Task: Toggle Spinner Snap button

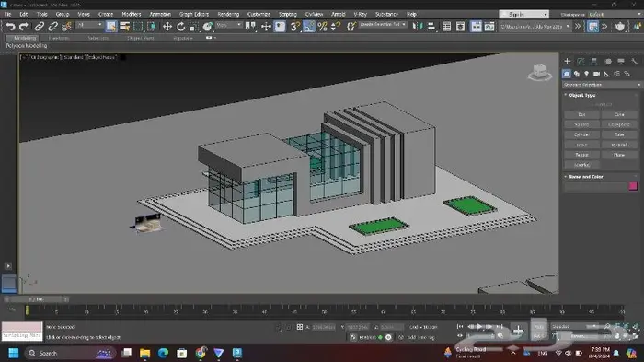Action: coord(336,27)
